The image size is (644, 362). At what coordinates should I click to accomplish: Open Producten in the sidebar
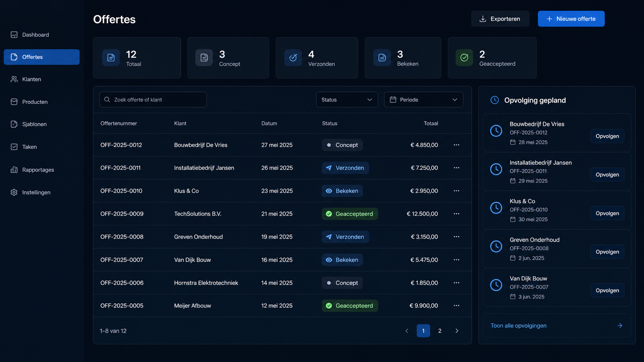point(41,102)
